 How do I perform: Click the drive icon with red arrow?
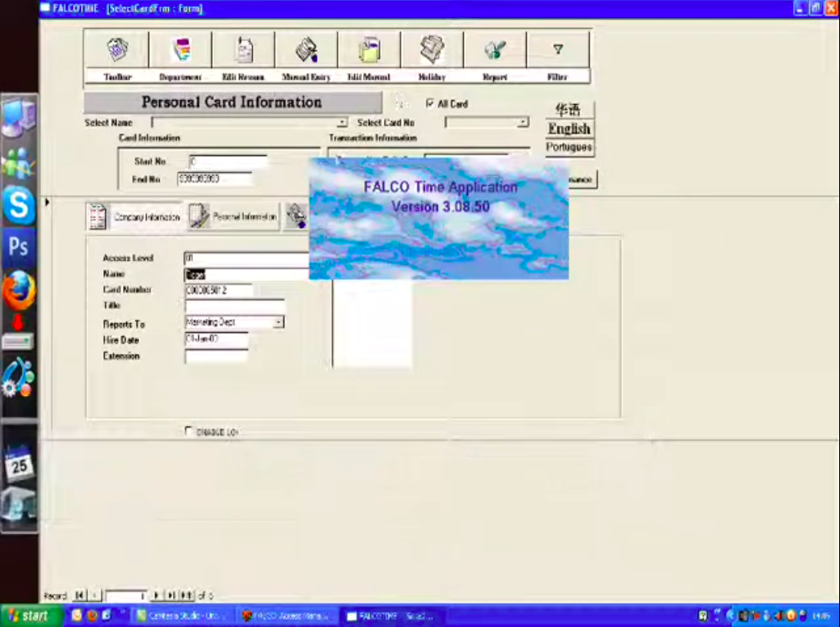pos(18,332)
